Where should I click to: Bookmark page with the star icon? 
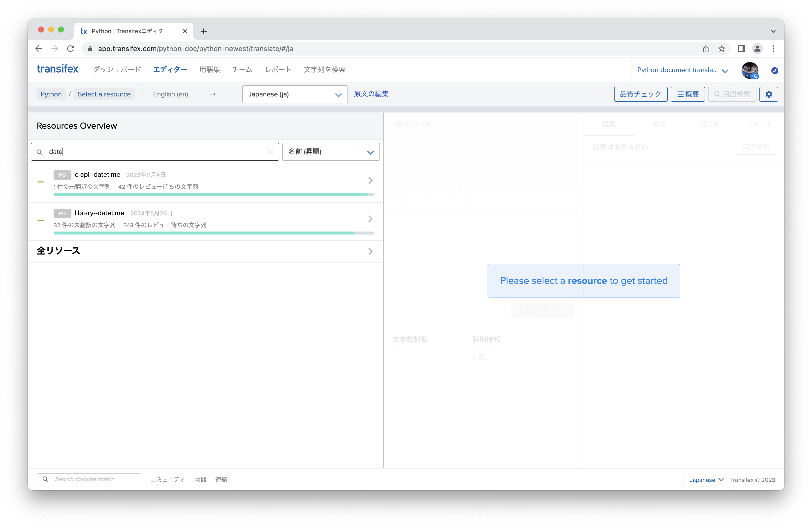721,49
